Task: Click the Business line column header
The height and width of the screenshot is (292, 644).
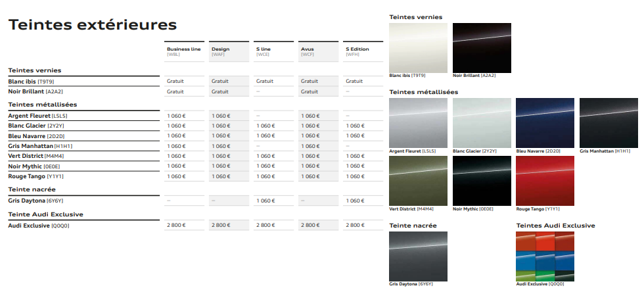Action: click(184, 51)
